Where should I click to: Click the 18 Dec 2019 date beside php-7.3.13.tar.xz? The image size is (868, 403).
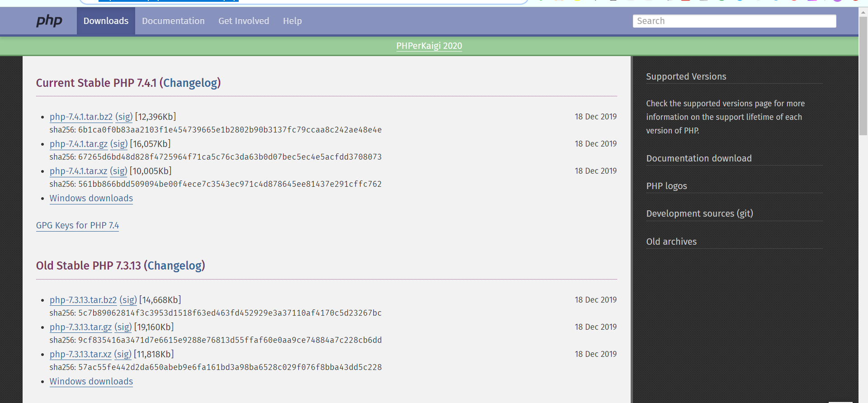[x=596, y=354]
